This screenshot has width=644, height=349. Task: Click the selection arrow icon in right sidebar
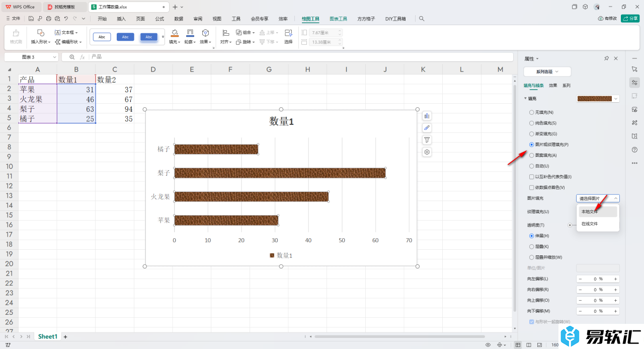tap(634, 69)
